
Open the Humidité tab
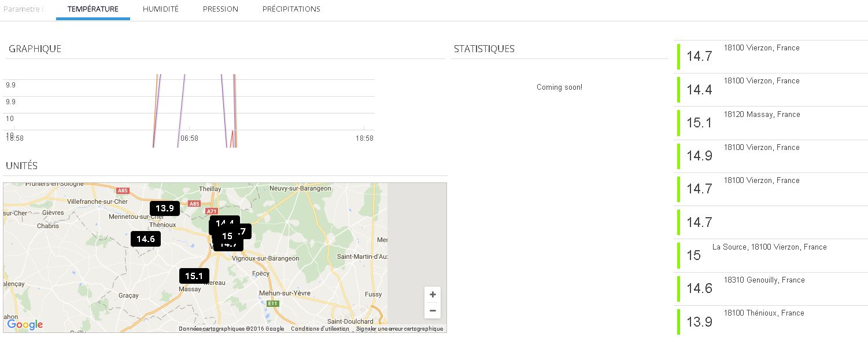(x=160, y=9)
